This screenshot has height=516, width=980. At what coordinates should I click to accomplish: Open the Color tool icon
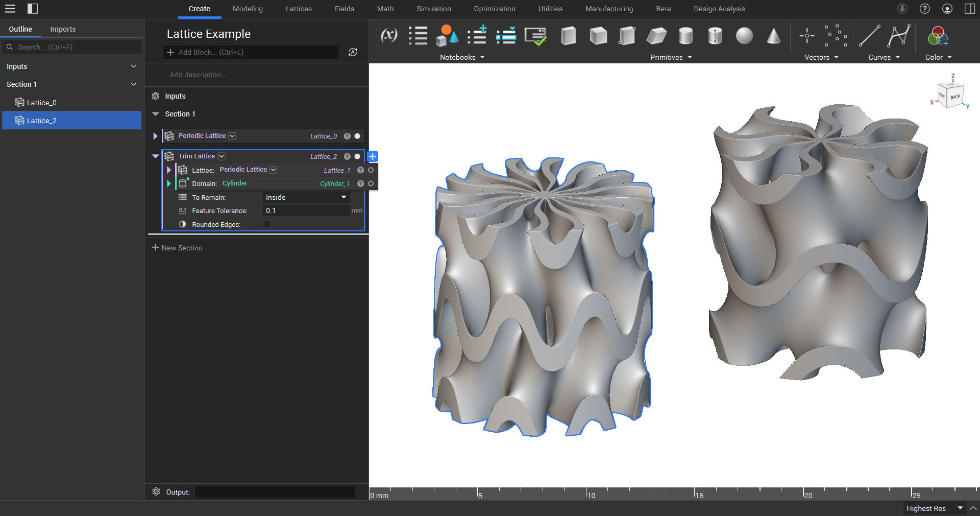point(938,36)
